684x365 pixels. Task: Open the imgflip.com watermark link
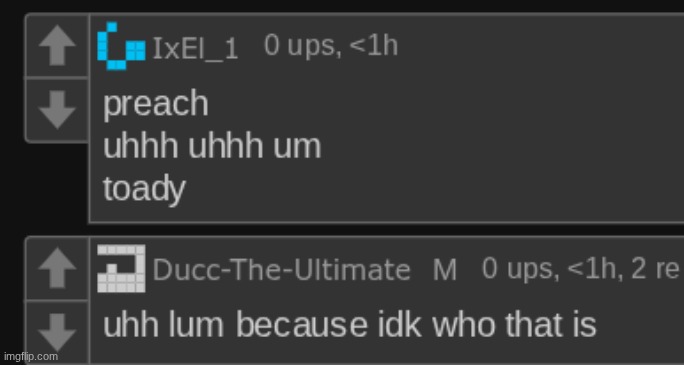(29, 356)
